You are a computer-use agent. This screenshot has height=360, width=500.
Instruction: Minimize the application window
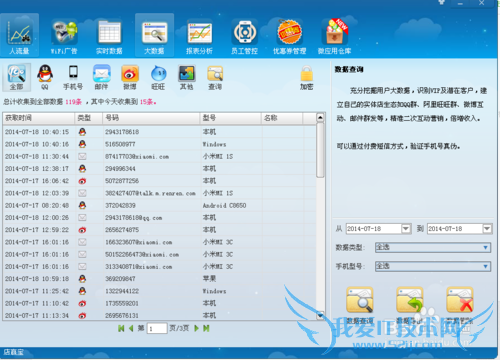pos(460,3)
